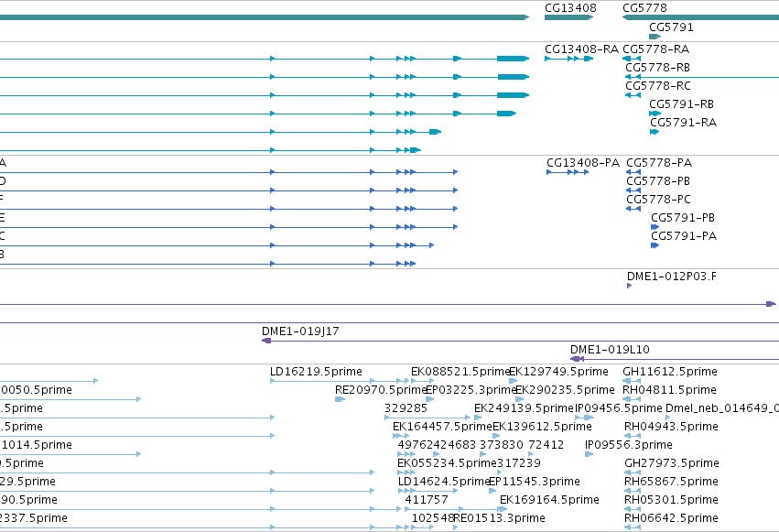
Task: Select the CG5791-RB transcript
Action: pos(655,114)
